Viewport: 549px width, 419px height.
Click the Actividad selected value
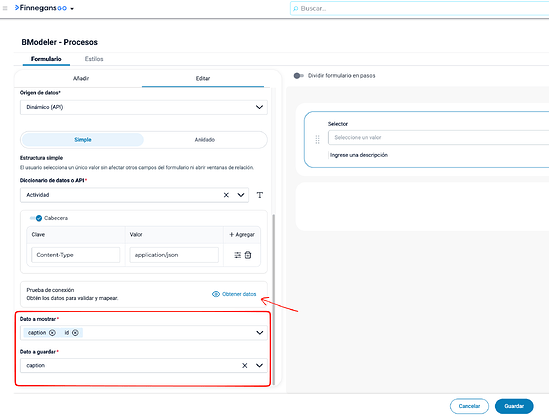38,195
